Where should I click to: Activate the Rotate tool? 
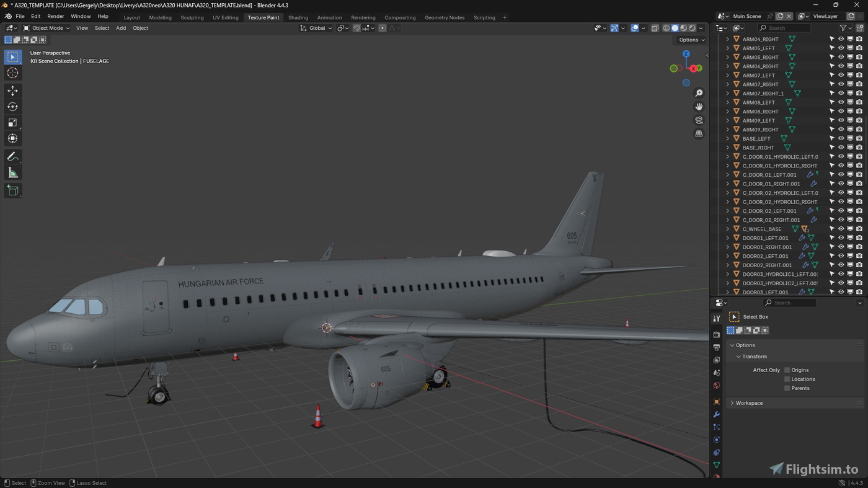pyautogui.click(x=12, y=106)
